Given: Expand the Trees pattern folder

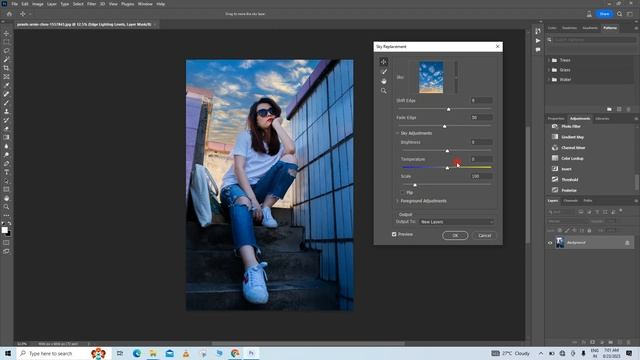Looking at the screenshot, I should tap(549, 60).
